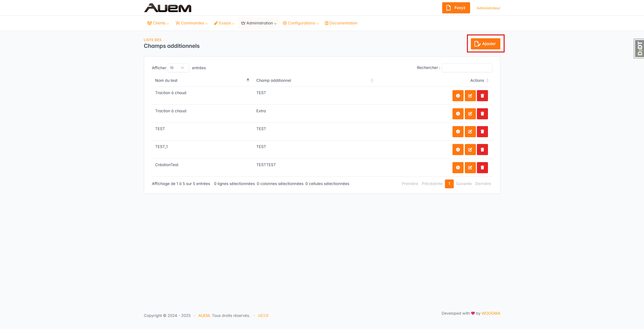
Task: Select page 1 in pagination
Action: click(449, 184)
